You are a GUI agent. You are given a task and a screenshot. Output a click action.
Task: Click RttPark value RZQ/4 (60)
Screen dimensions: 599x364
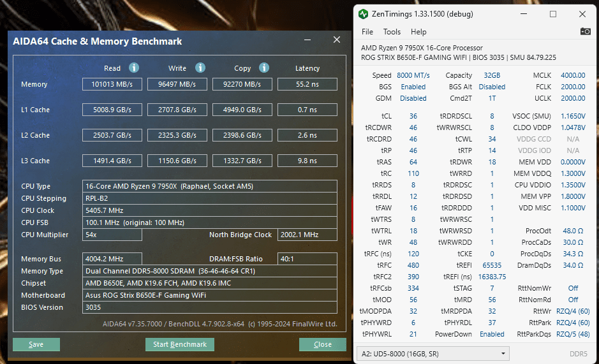pos(573,323)
